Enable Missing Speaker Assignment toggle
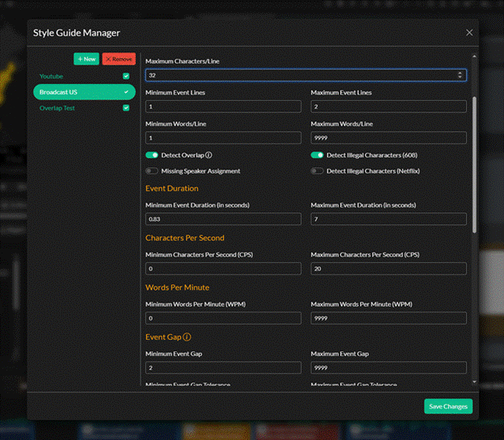Image resolution: width=504 pixels, height=440 pixels. tap(152, 171)
